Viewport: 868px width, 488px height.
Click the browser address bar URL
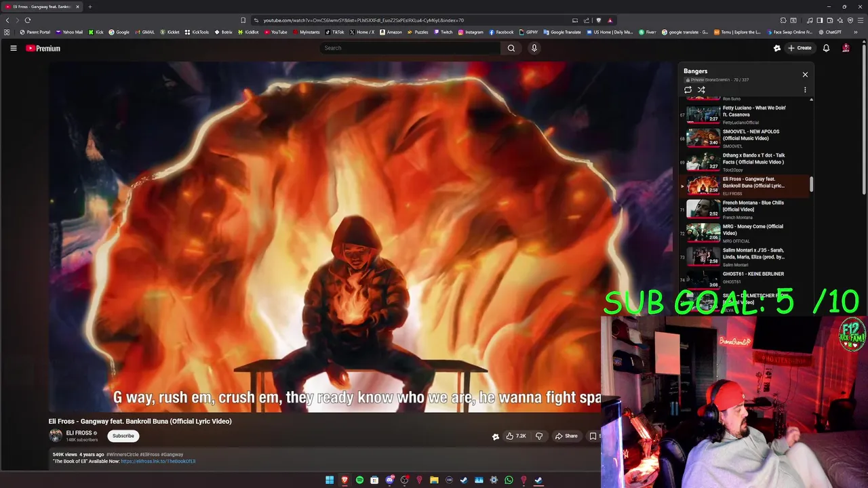[363, 20]
